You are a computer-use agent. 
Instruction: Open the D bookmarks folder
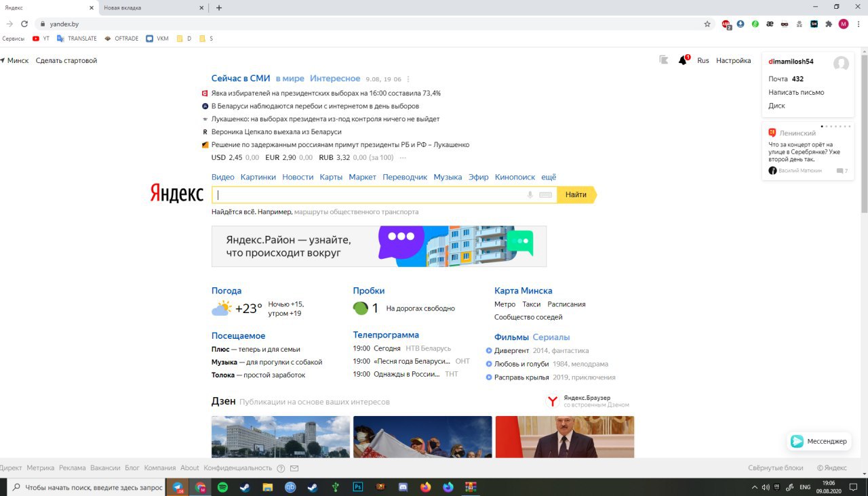(184, 39)
